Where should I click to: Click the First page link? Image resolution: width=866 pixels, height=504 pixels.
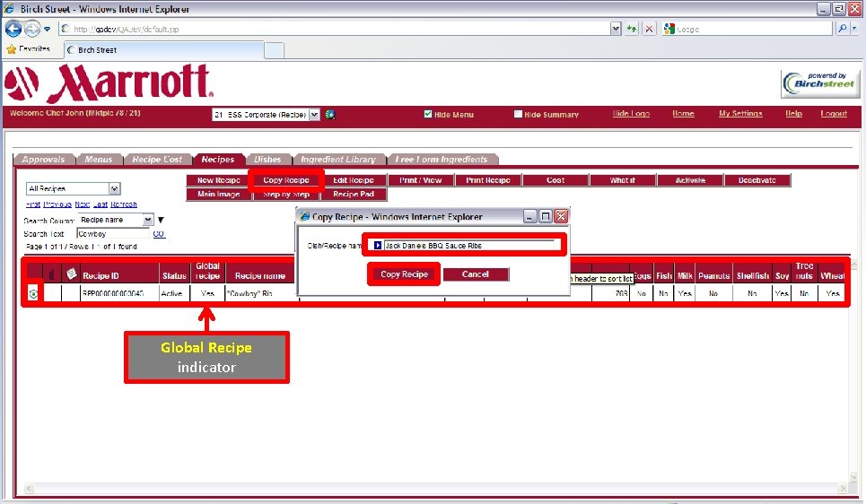click(x=33, y=204)
